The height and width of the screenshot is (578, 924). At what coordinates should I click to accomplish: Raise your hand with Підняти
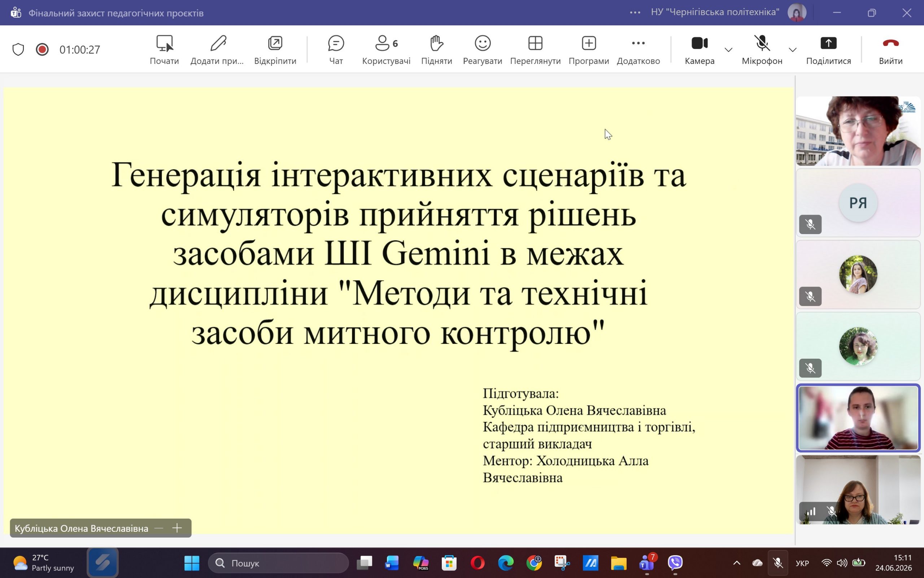[x=436, y=50]
